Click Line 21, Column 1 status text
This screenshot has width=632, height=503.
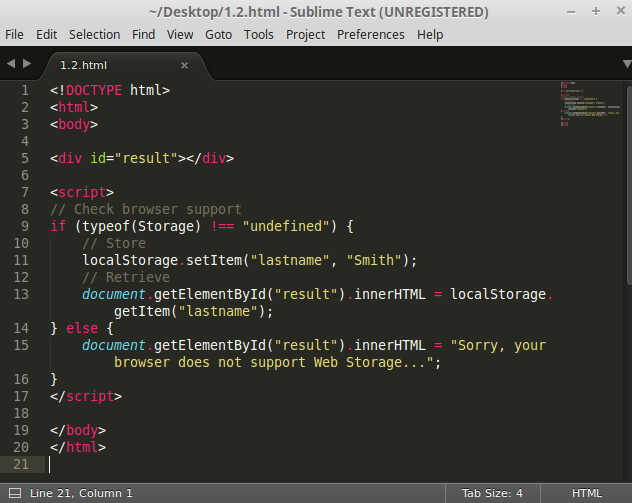click(81, 493)
